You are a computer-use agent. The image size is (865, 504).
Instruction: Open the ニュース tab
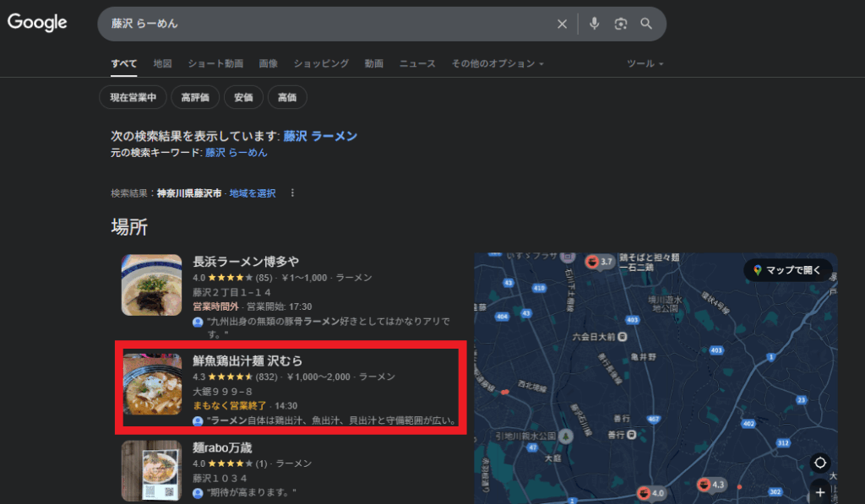(417, 63)
